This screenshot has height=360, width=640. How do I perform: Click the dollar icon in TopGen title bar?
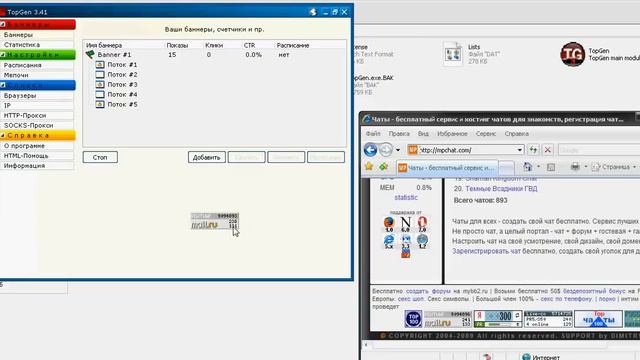point(313,12)
